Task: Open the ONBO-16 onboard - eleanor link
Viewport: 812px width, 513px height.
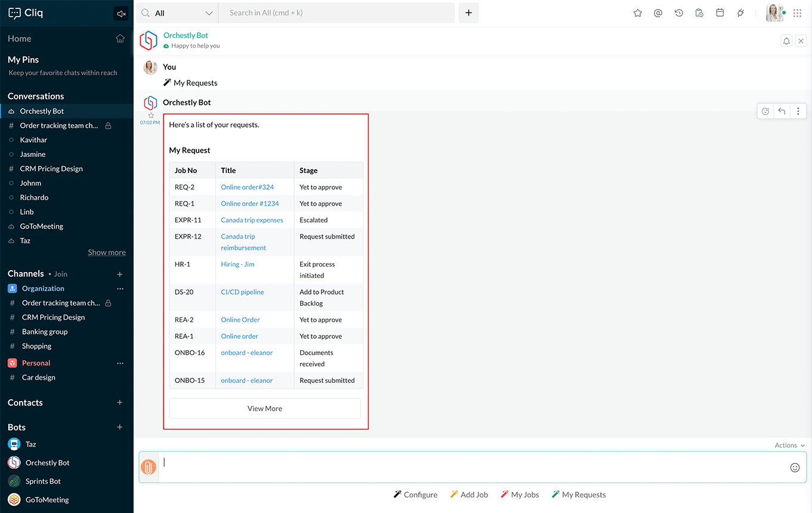Action: coord(246,353)
